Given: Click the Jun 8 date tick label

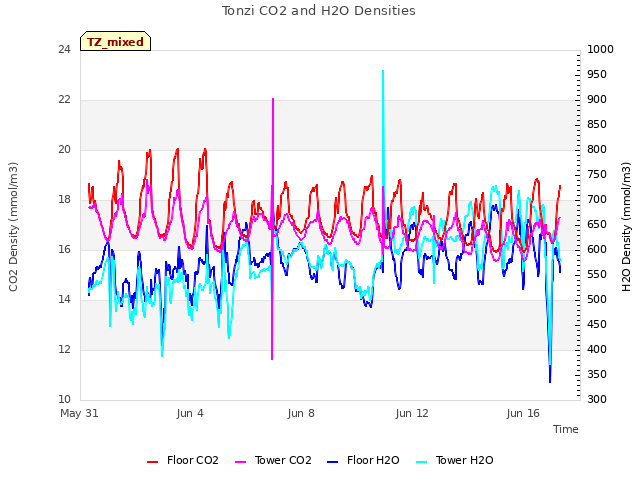Looking at the screenshot, I should 301,413.
